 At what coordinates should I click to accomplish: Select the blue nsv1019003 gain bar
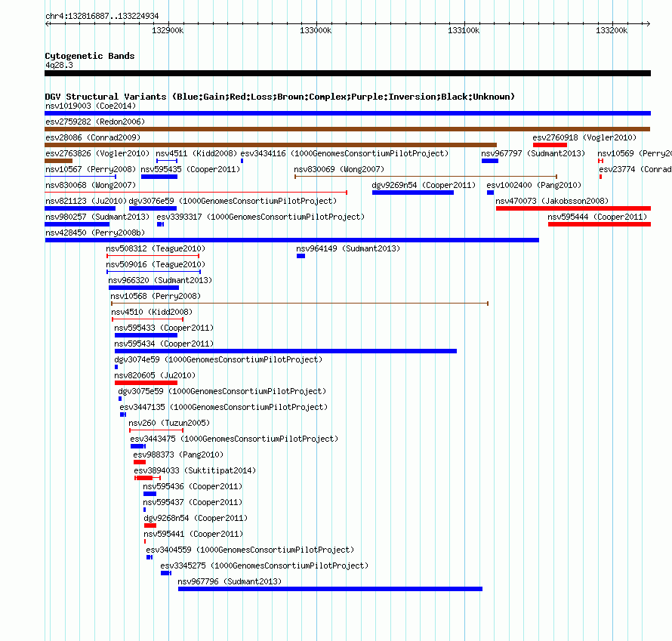click(347, 113)
